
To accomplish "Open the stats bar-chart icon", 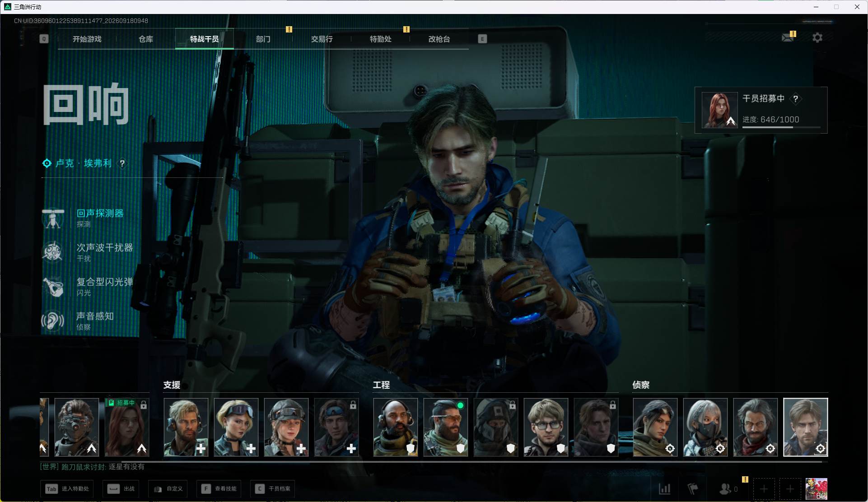I will 665,489.
